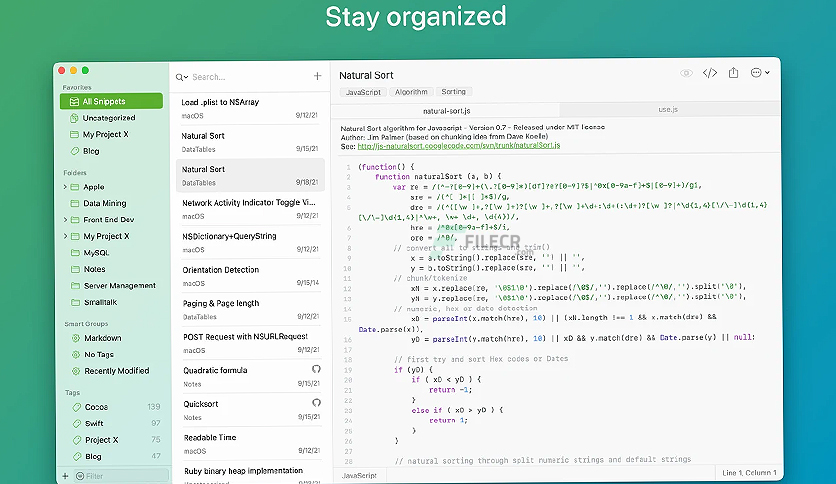Image resolution: width=836 pixels, height=484 pixels.
Task: Open My Project X favorite folder icon
Action: [x=75, y=134]
